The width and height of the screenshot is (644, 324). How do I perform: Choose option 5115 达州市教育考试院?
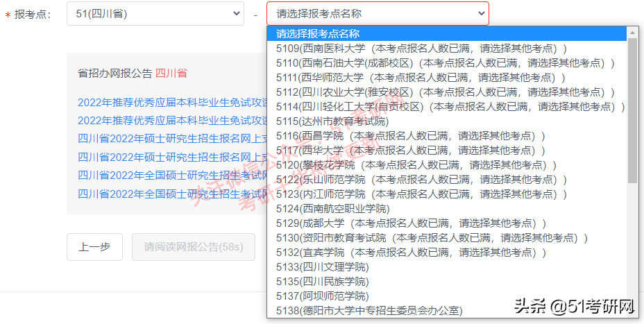[x=447, y=121]
